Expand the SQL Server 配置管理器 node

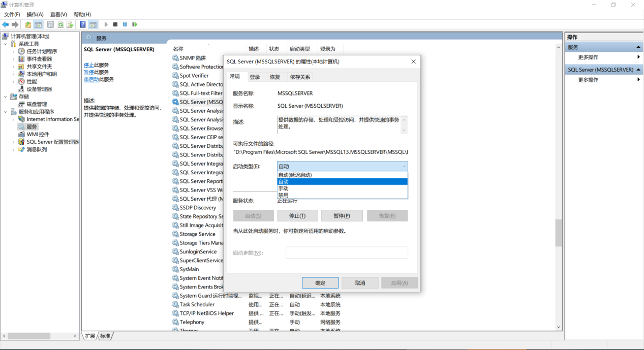[13, 142]
